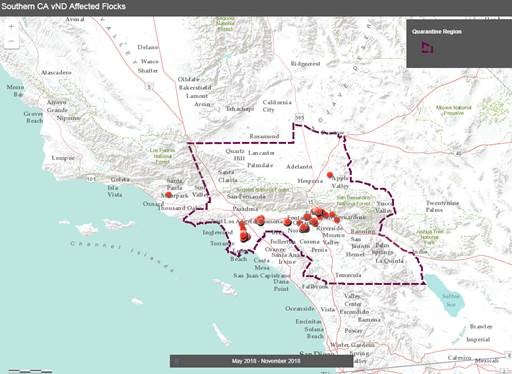
Task: Click the Quarantine Region legend symbol
Action: click(x=427, y=48)
